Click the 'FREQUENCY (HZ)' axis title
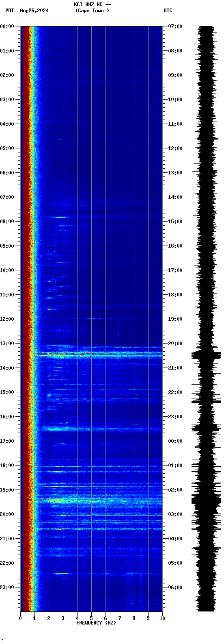Screen dimensions: 224x644 [x=96, y=623]
